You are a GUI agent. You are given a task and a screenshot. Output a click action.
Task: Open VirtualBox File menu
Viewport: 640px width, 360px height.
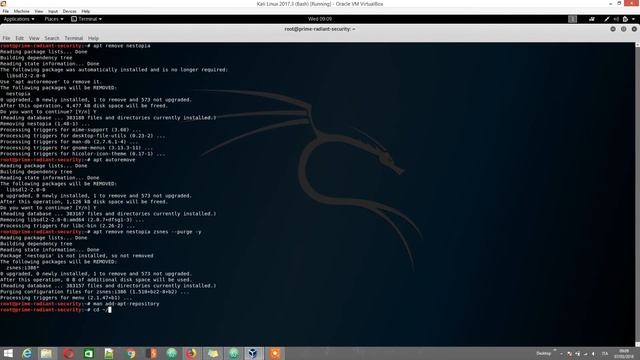click(x=6, y=11)
